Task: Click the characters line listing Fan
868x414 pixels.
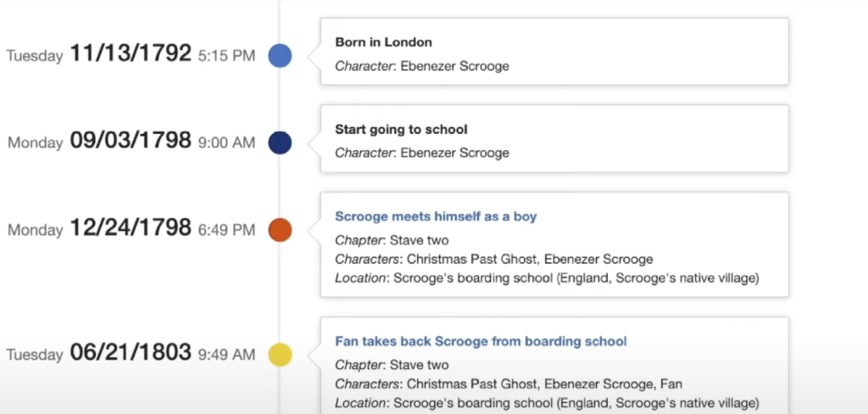Action: 509,384
